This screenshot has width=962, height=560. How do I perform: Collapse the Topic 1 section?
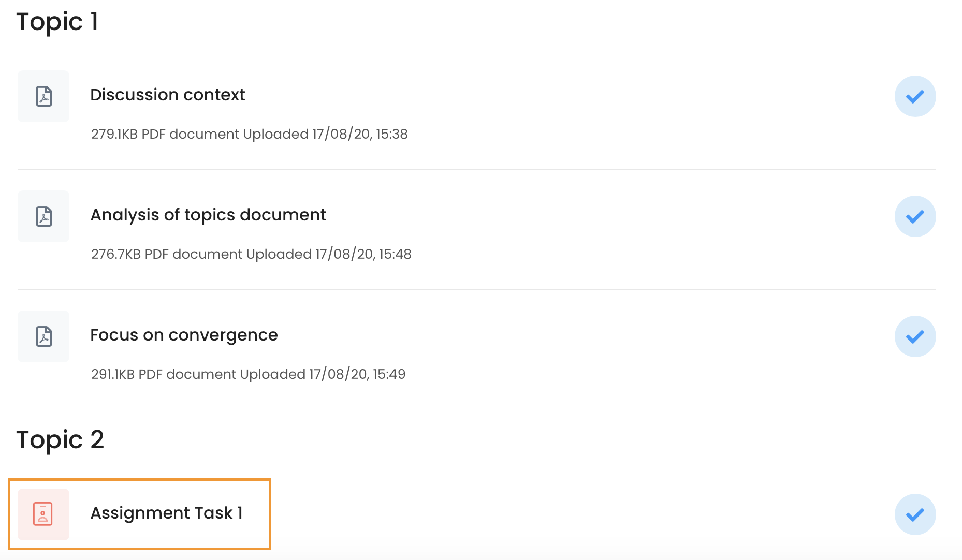tap(57, 22)
